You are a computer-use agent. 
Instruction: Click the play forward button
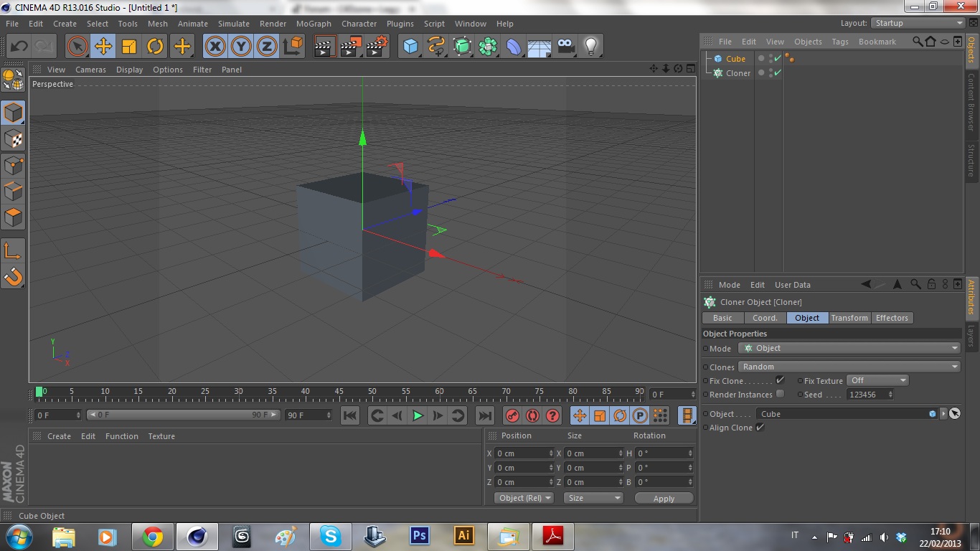(418, 415)
